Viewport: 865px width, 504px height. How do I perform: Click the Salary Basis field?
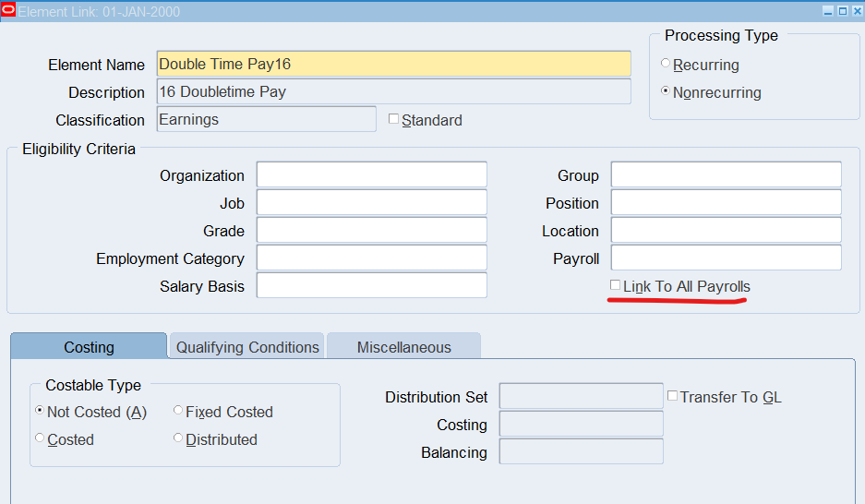(371, 286)
